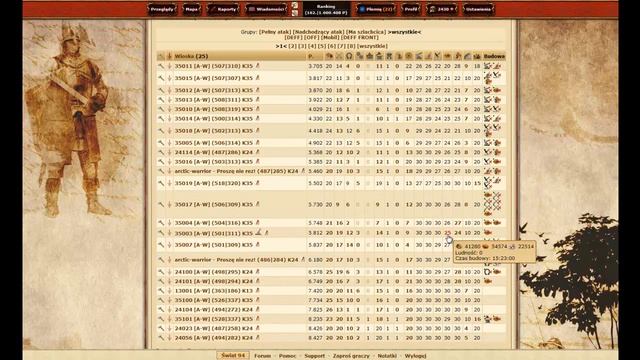This screenshot has width=640, height=360.
Task: Click the wrench icon for village 35011
Action: 161,66
